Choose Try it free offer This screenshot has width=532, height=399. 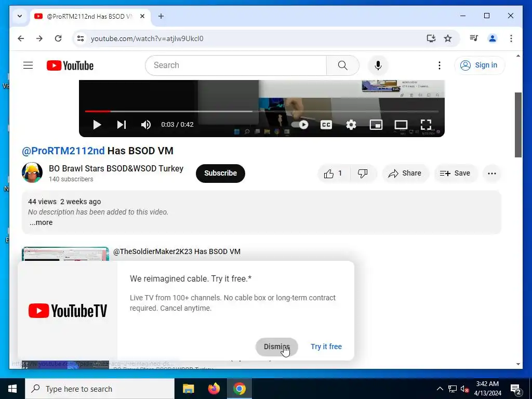coord(326,347)
